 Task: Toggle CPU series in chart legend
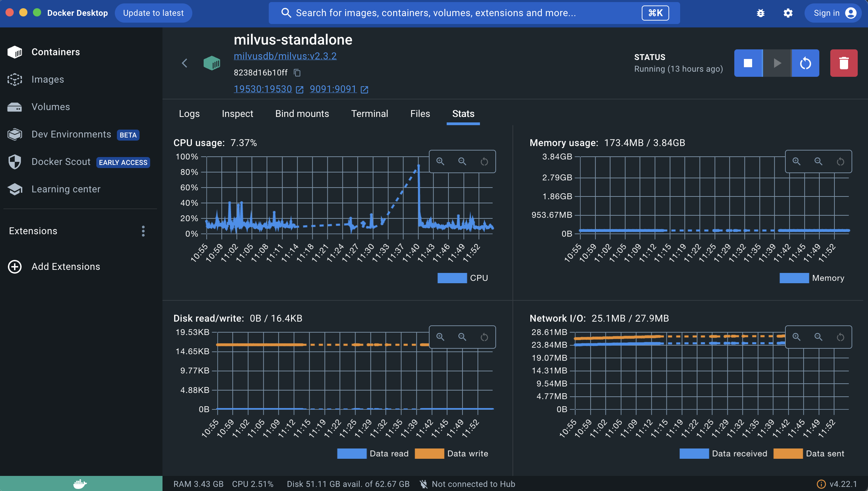(x=462, y=278)
